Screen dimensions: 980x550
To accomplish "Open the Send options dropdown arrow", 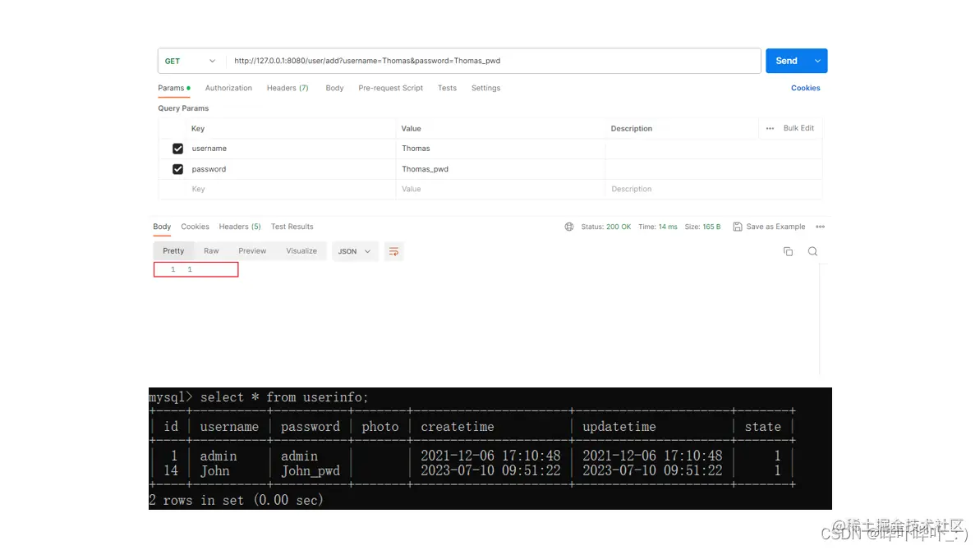I will point(817,61).
